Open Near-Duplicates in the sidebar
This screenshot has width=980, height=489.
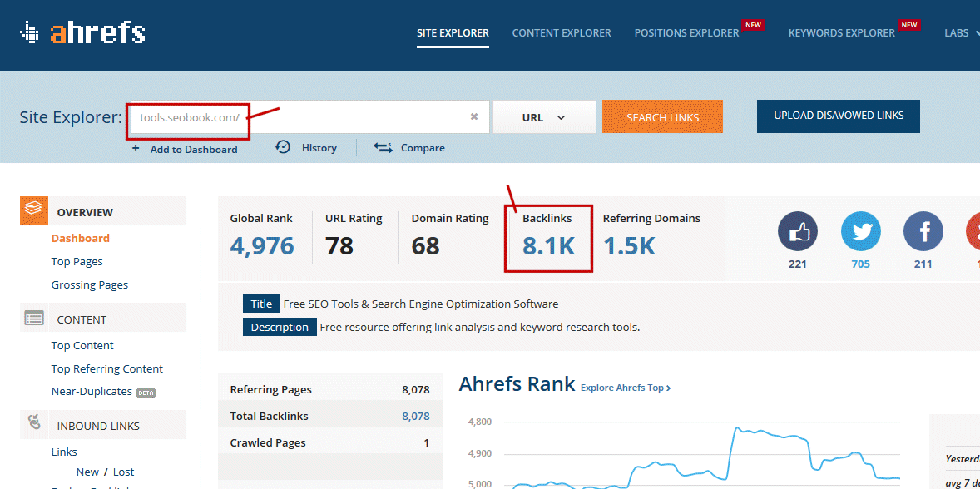tap(92, 392)
